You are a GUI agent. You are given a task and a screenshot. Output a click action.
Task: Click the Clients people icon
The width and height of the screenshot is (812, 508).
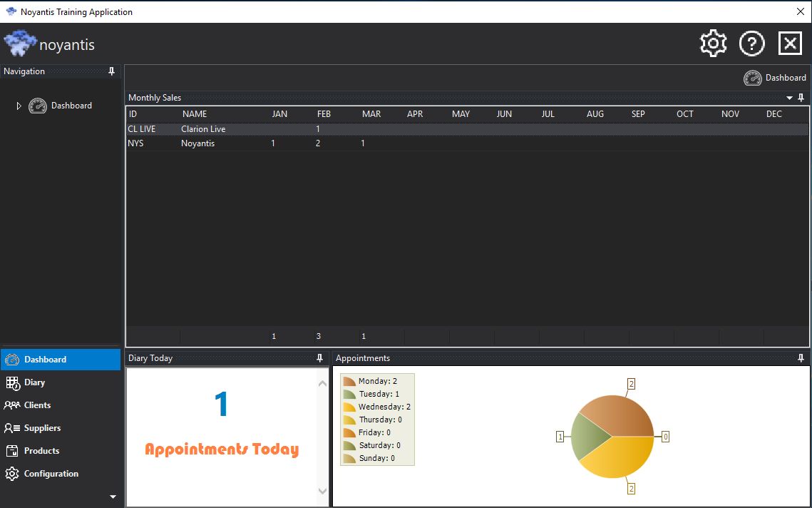(12, 405)
